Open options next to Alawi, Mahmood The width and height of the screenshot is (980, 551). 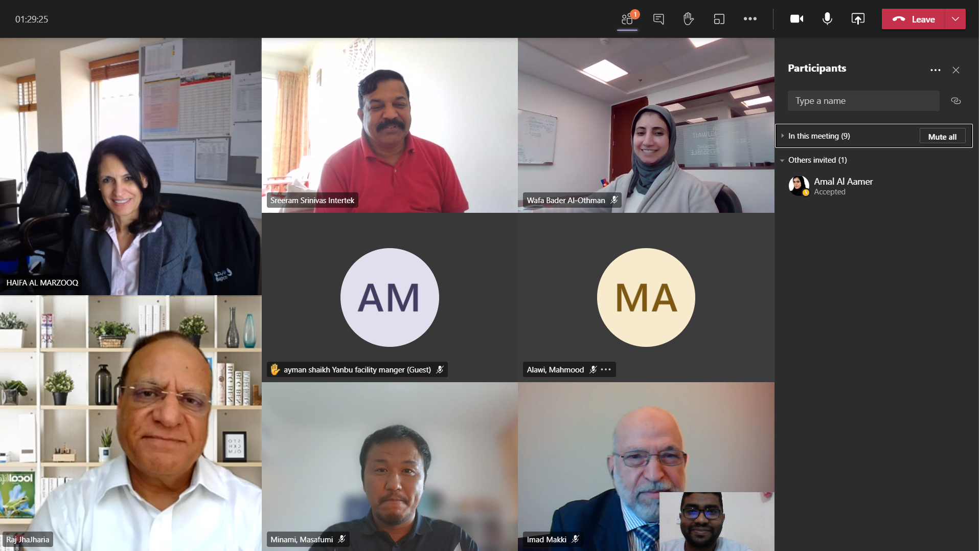[606, 369]
